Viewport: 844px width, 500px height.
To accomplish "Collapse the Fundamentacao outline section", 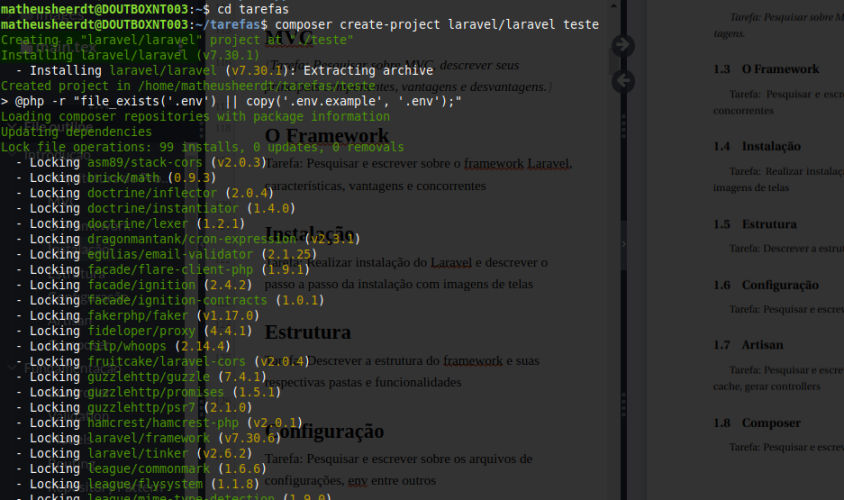I will tap(11, 368).
